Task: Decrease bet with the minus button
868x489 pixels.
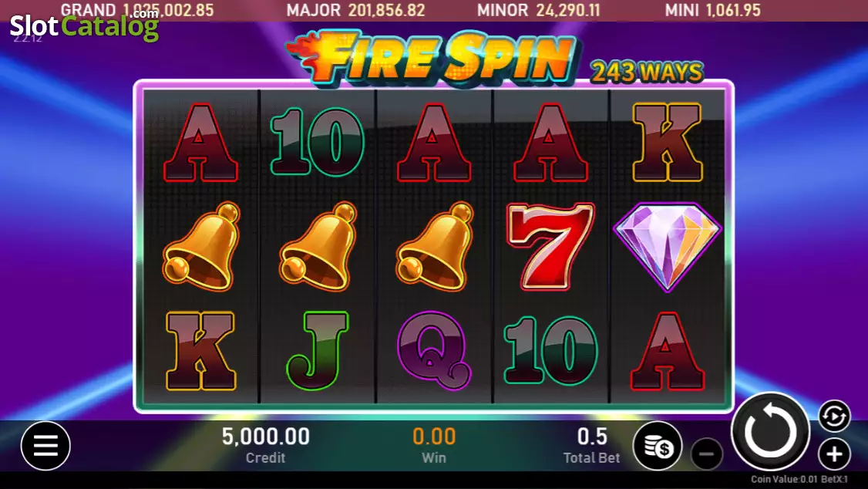Action: tap(706, 454)
